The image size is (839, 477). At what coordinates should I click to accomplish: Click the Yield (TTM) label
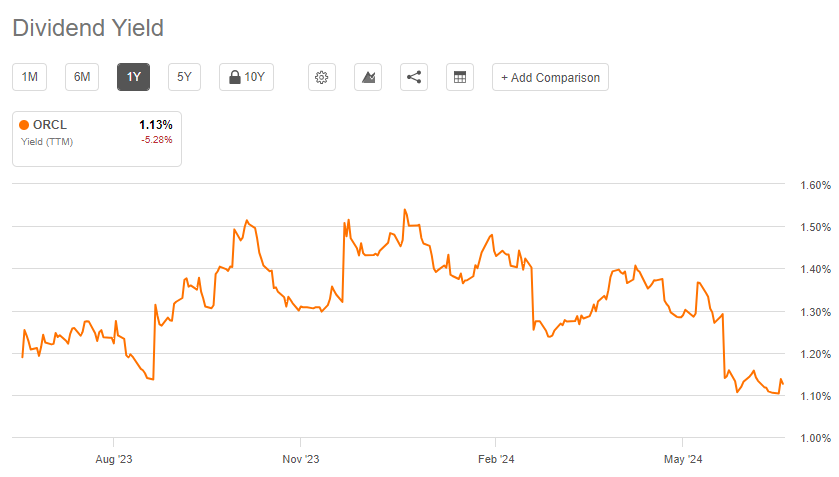47,142
